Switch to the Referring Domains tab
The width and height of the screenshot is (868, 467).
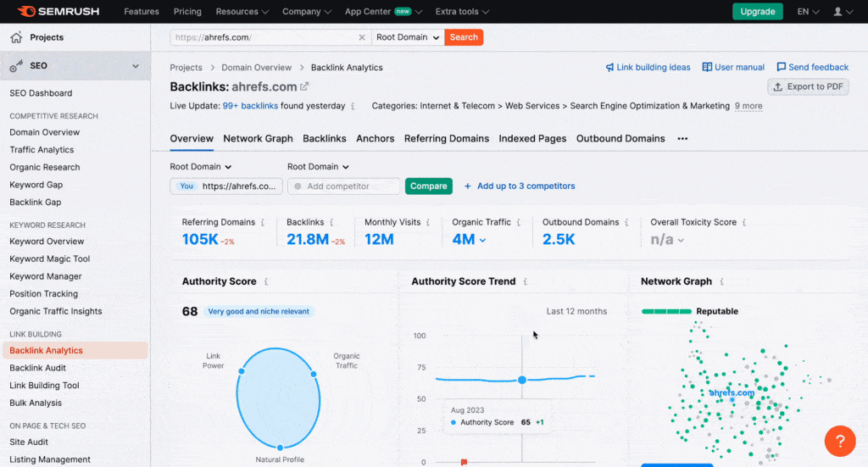click(x=446, y=139)
